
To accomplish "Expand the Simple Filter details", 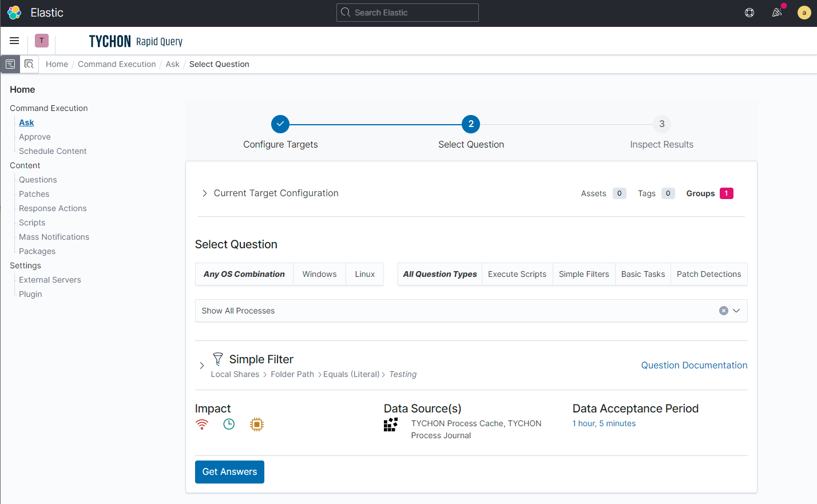I will click(202, 366).
